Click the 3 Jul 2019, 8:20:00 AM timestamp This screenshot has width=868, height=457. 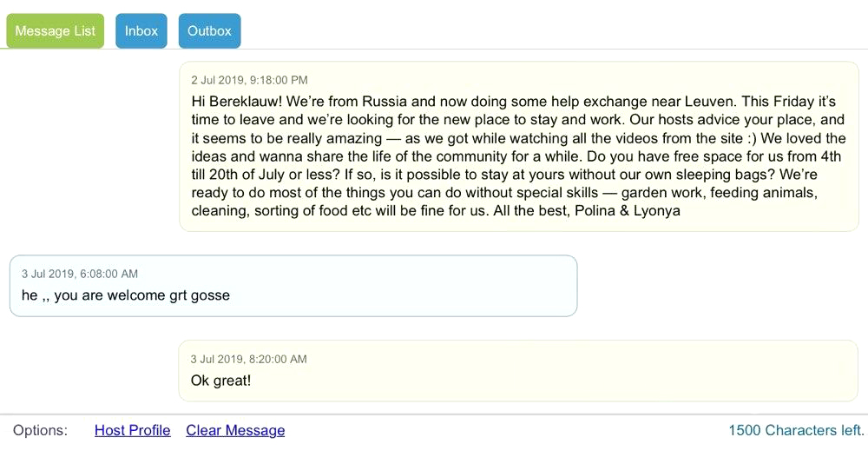coord(248,359)
